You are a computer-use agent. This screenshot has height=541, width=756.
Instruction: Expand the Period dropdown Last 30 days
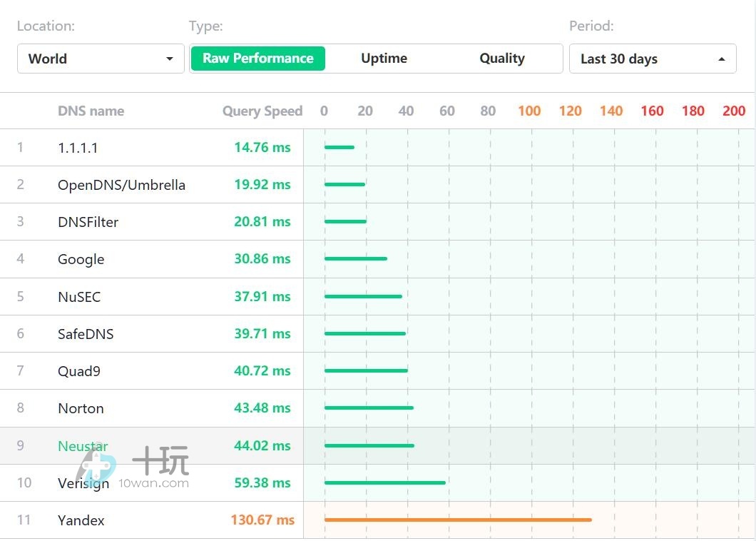[652, 59]
